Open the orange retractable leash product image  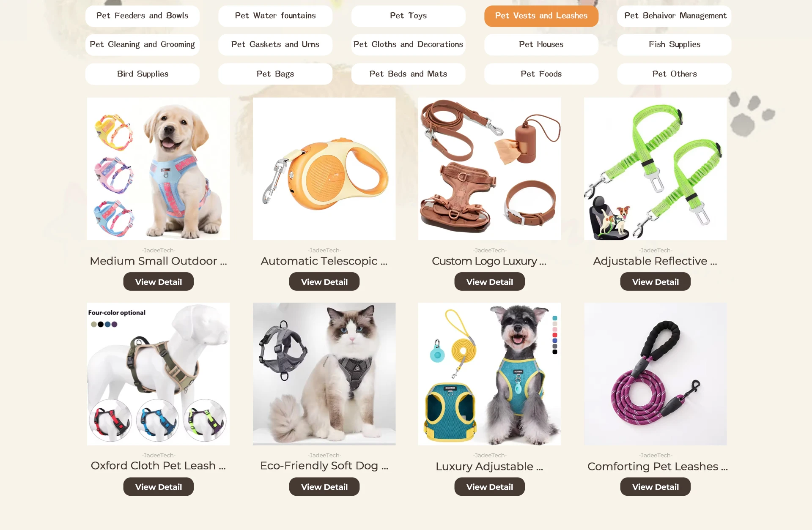324,169
